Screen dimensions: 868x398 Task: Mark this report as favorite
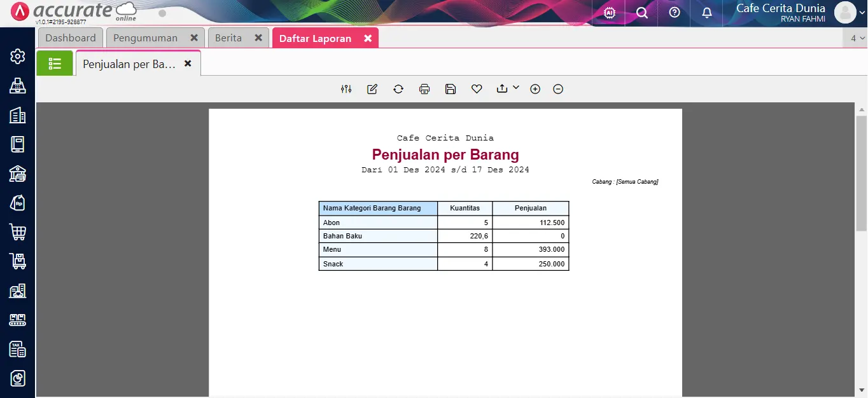tap(476, 89)
